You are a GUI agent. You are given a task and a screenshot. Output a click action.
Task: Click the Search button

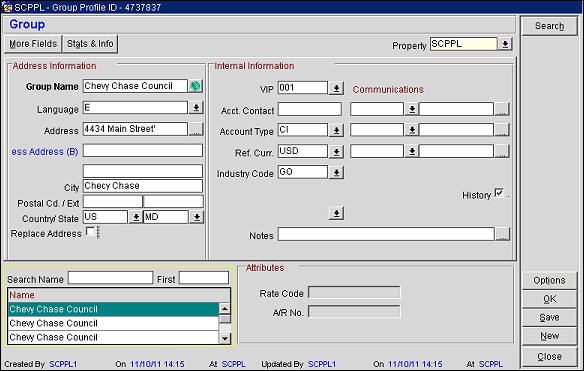[549, 26]
